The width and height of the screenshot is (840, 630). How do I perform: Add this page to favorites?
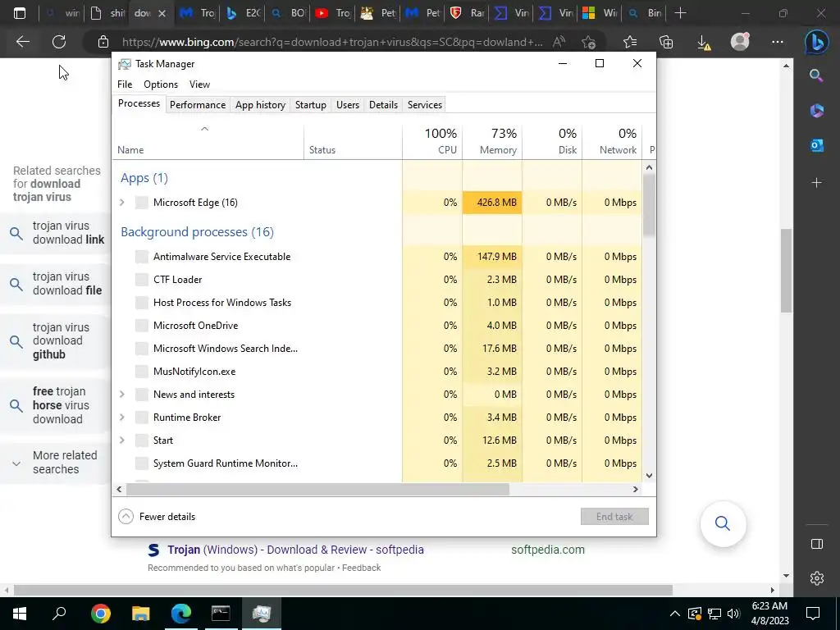(588, 42)
